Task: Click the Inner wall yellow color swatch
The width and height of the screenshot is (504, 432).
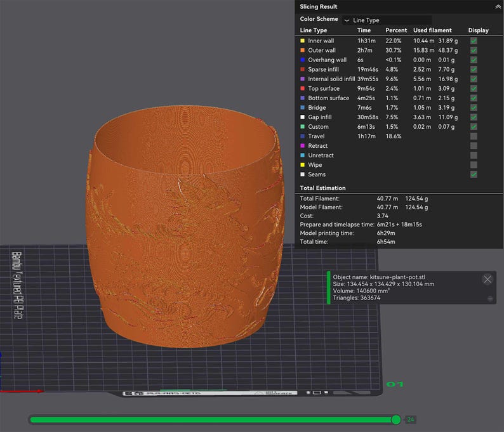Action: click(x=303, y=41)
